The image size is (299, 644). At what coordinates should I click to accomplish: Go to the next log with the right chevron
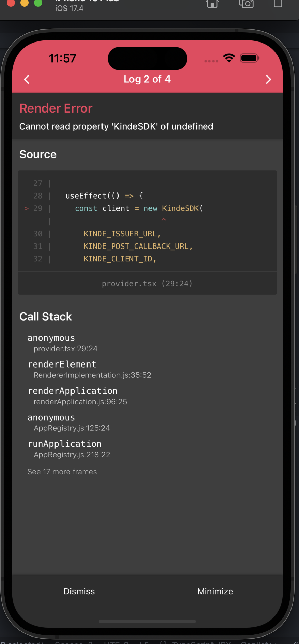click(x=268, y=79)
